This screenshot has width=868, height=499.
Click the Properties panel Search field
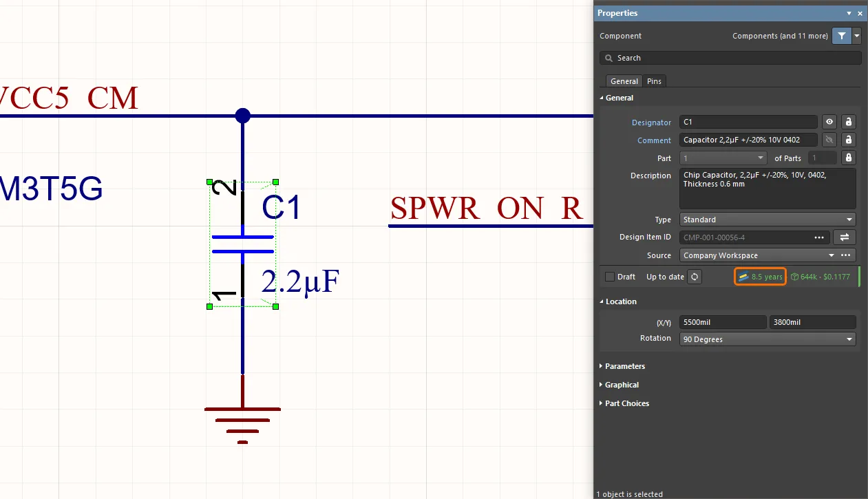pos(730,58)
